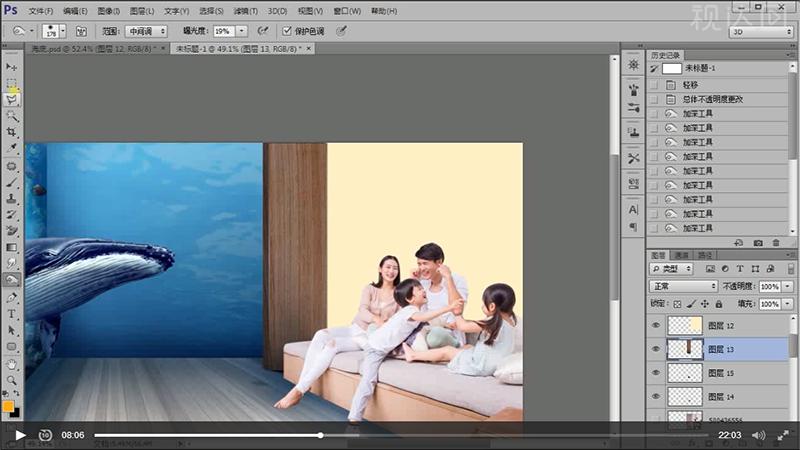Open the tool preset picker arrow
The image size is (800, 450).
(32, 31)
